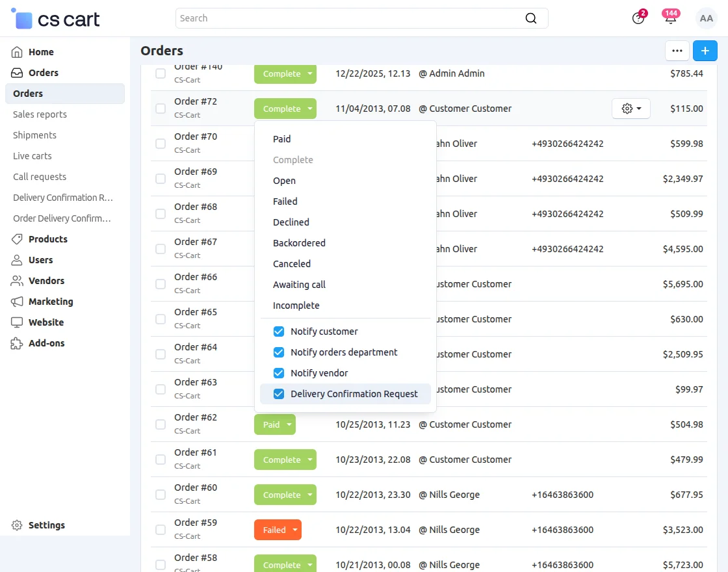Open the Order #61 link
Image resolution: width=728 pixels, height=572 pixels.
pos(196,452)
